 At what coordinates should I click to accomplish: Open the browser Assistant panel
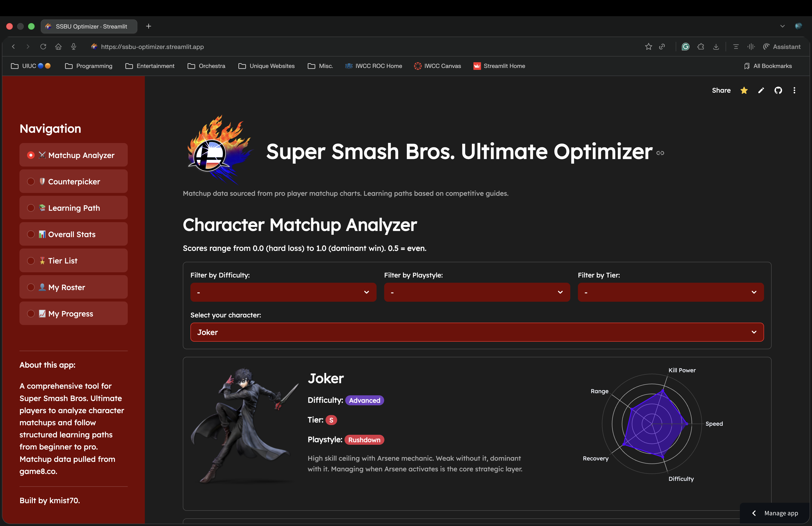point(782,47)
